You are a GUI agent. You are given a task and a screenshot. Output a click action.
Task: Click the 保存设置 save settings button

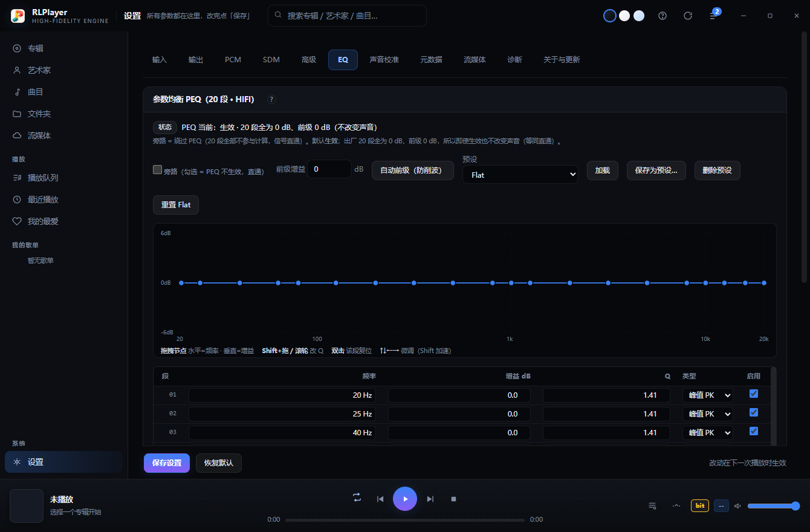pos(167,463)
